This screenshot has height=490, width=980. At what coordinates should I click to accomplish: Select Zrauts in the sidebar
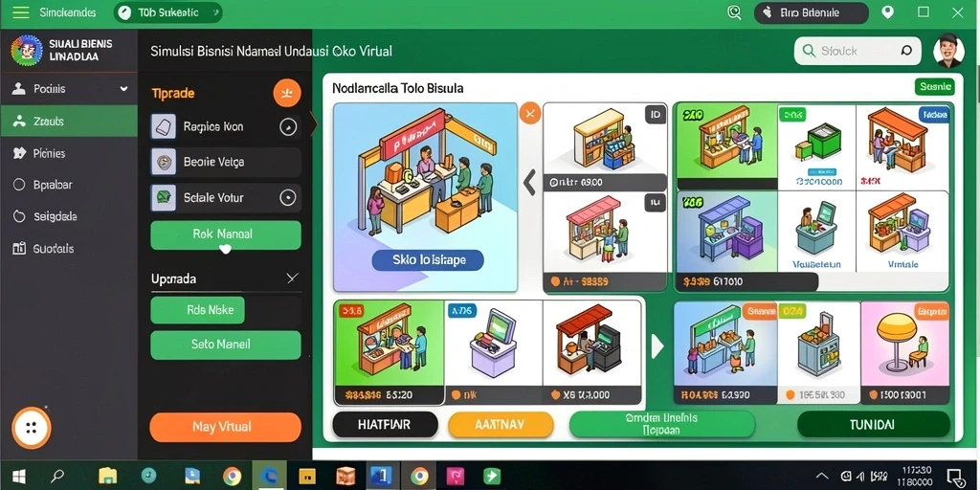coord(69,122)
